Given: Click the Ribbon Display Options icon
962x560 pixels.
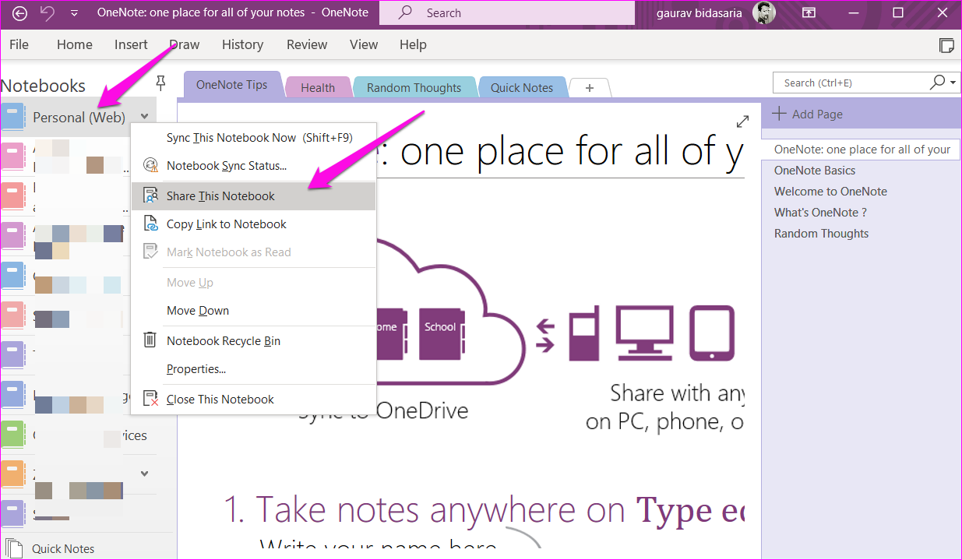Looking at the screenshot, I should [x=809, y=12].
